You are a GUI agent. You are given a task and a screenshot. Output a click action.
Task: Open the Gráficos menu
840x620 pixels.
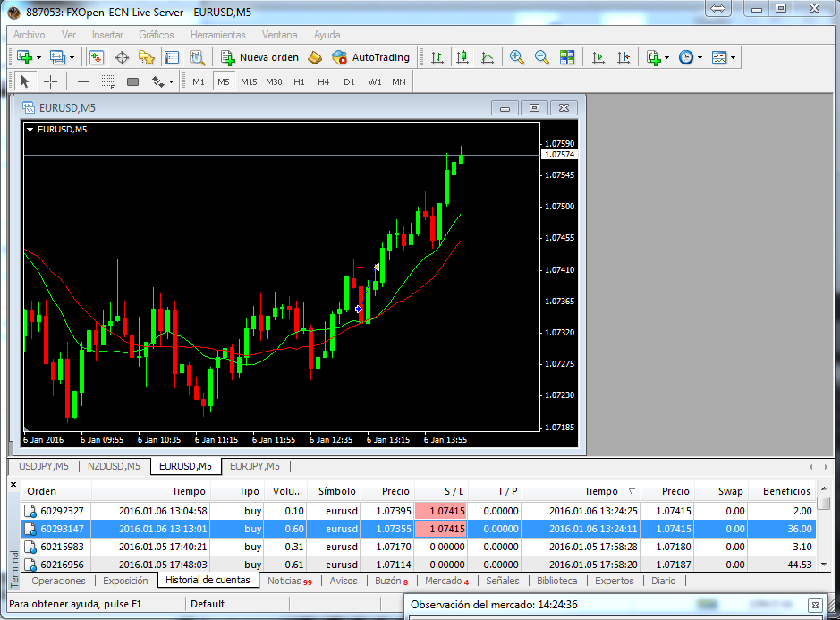[x=157, y=35]
